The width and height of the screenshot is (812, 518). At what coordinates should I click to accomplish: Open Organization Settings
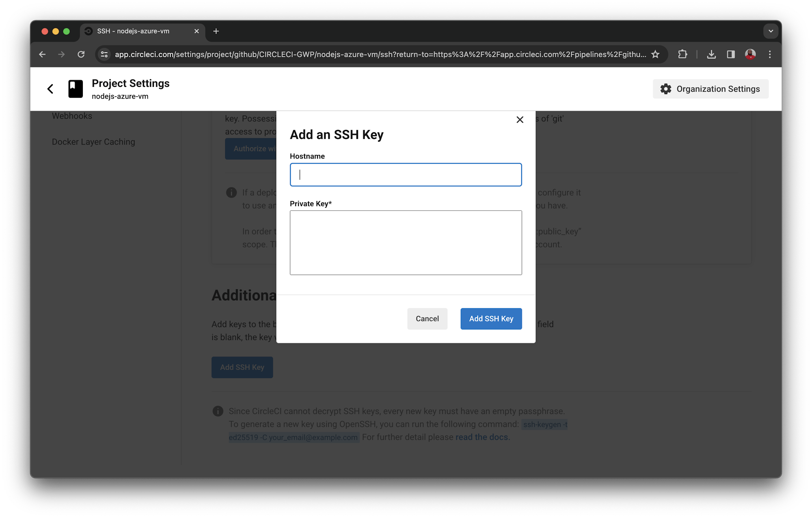coord(718,89)
